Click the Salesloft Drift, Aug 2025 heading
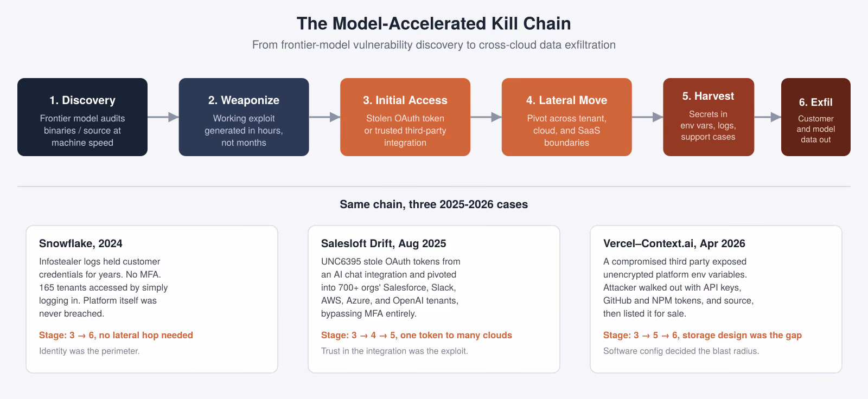 point(384,243)
